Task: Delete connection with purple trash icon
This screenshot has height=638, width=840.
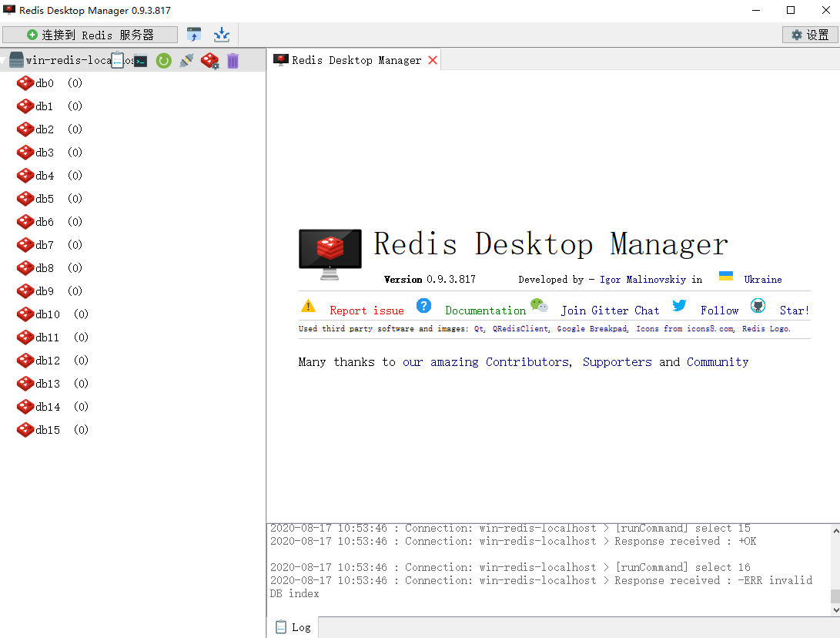Action: click(233, 61)
